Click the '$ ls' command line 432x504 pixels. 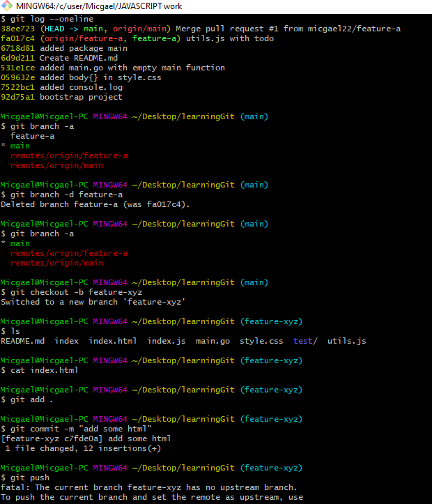(x=10, y=331)
